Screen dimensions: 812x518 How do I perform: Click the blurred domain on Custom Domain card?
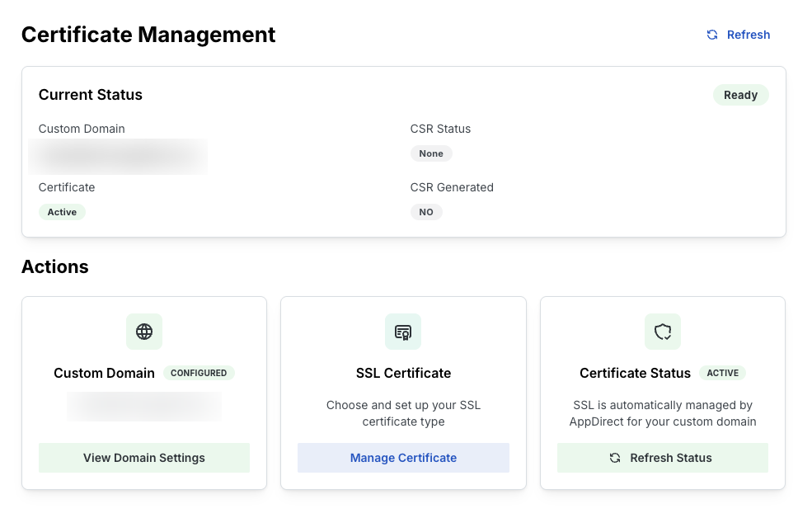(x=144, y=407)
